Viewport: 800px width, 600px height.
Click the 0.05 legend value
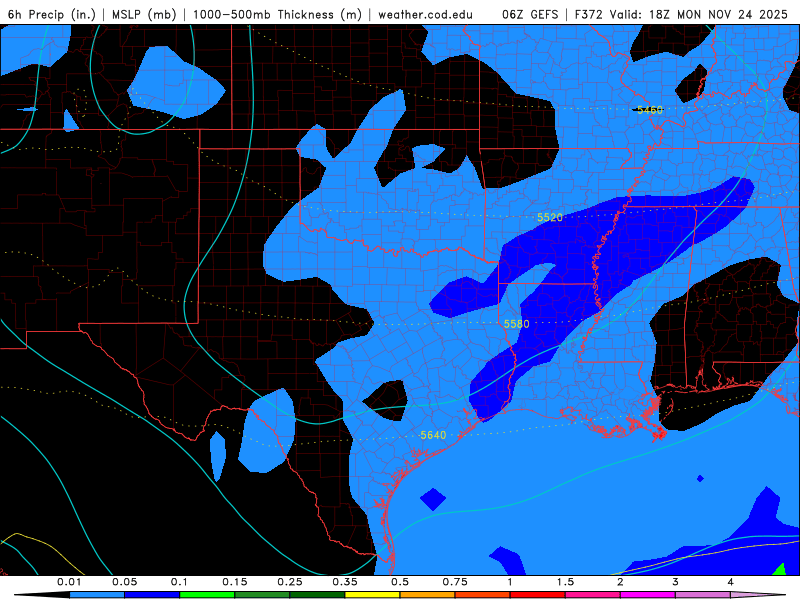[124, 582]
